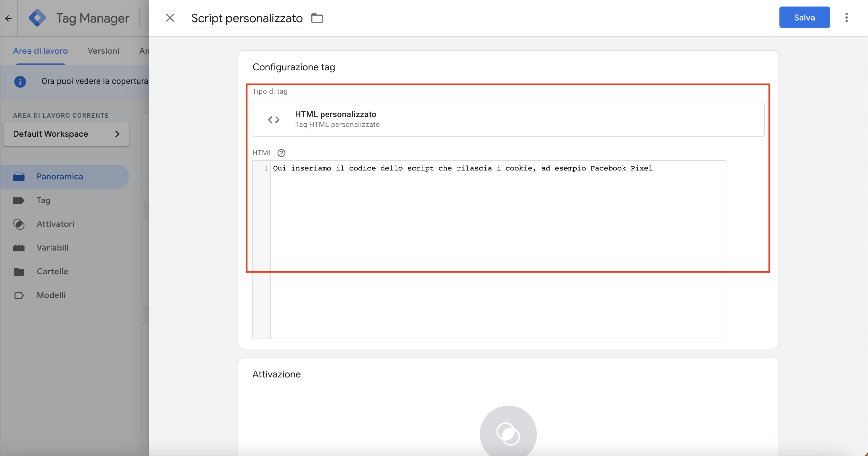Click the Tag Manager diamond logo
The width and height of the screenshot is (868, 456).
tap(37, 18)
